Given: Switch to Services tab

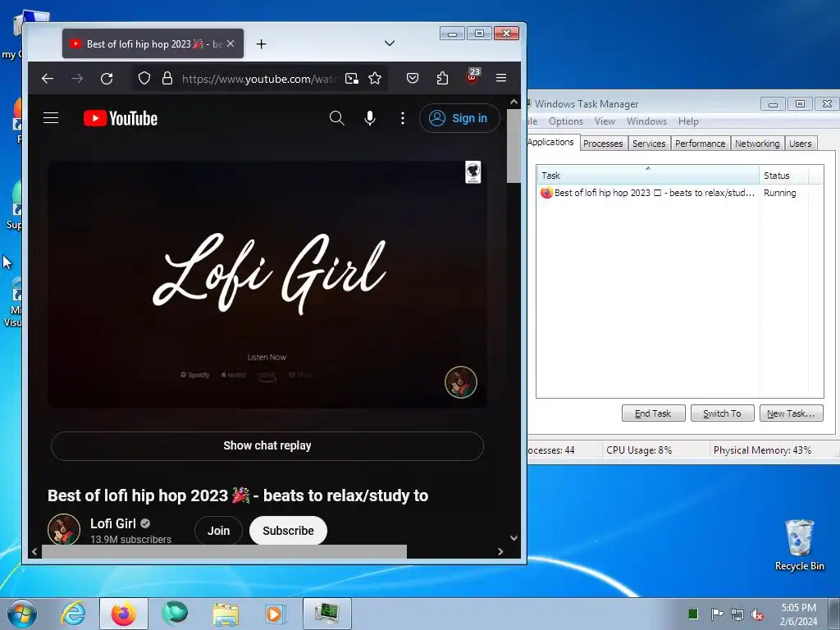Looking at the screenshot, I should 649,144.
